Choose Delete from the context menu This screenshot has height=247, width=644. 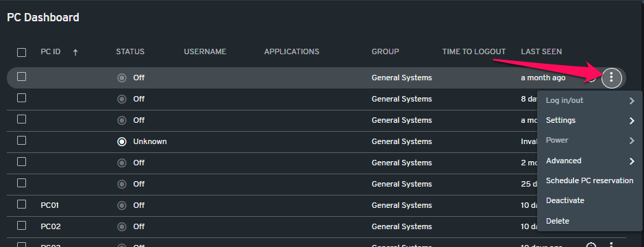click(590, 221)
